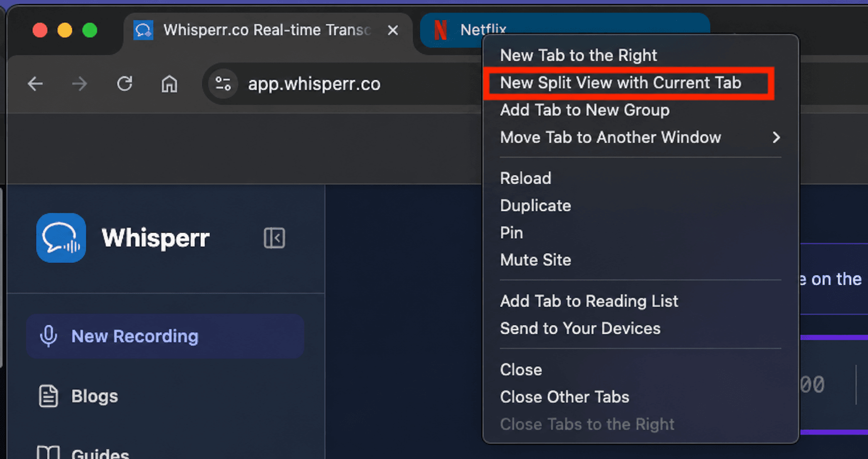This screenshot has width=868, height=459.
Task: Click the Whisperr brand name
Action: 155,238
